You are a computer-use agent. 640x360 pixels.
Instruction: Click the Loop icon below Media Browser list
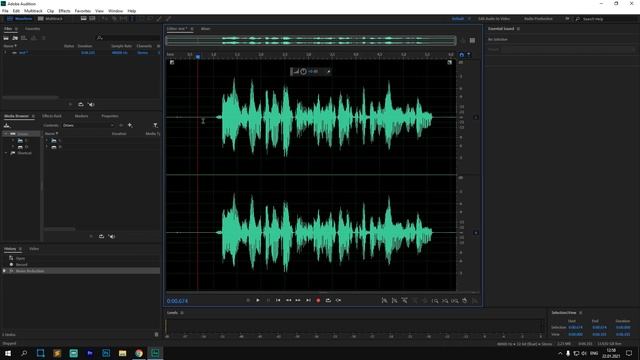tap(101, 236)
